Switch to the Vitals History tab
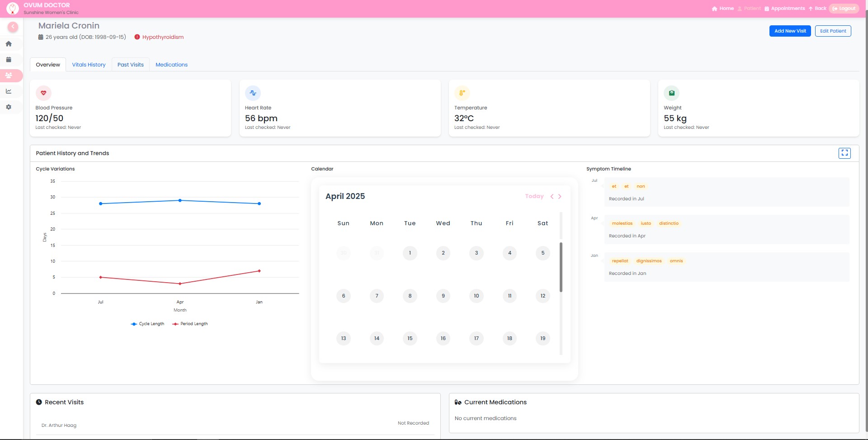The image size is (868, 440). [x=89, y=64]
